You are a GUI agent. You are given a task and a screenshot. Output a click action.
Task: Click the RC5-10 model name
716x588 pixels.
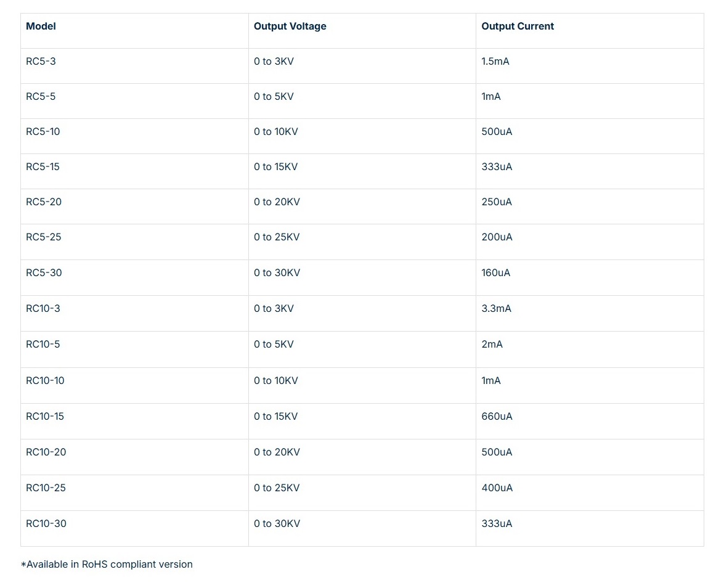[x=43, y=132]
